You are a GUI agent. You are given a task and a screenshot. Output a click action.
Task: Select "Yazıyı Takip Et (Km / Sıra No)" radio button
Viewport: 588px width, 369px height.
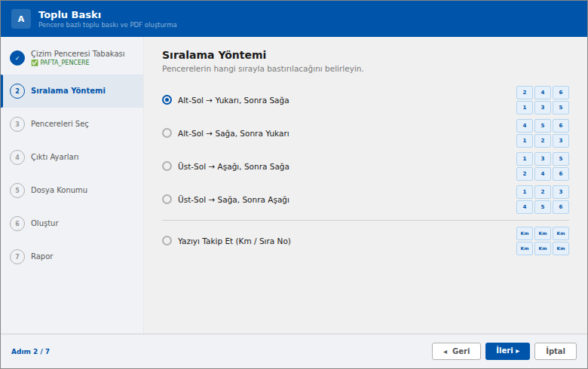(x=167, y=240)
